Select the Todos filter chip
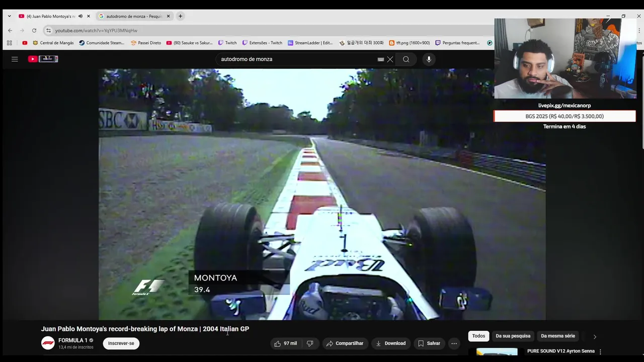Screen dimensions: 644x362 coord(478,336)
